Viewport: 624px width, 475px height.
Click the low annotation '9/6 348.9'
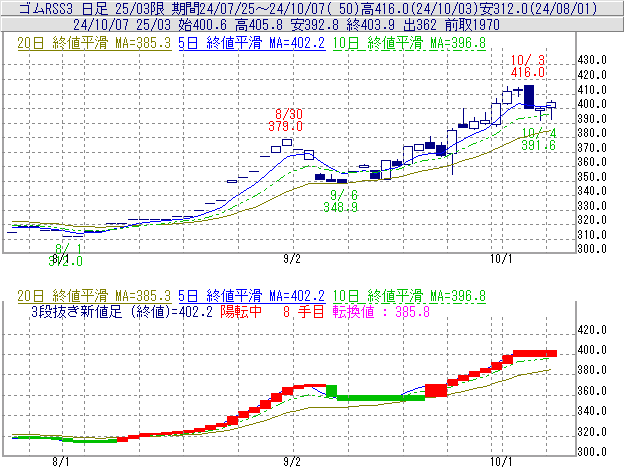[x=341, y=201]
